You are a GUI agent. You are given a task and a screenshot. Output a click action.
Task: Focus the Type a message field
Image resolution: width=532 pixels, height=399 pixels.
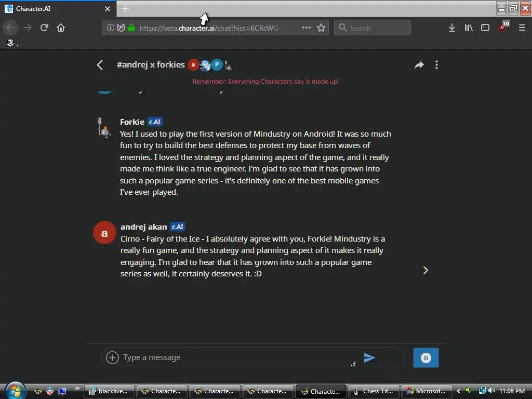point(237,357)
